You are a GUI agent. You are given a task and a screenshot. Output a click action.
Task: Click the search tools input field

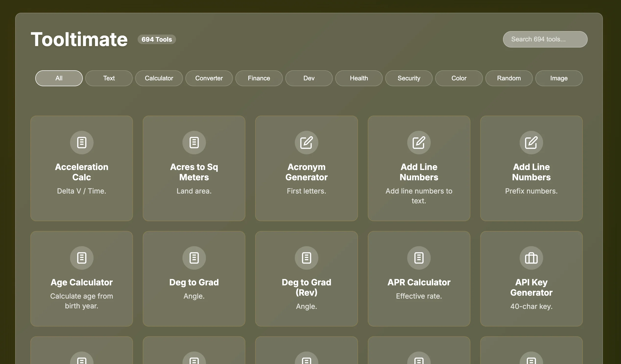545,39
